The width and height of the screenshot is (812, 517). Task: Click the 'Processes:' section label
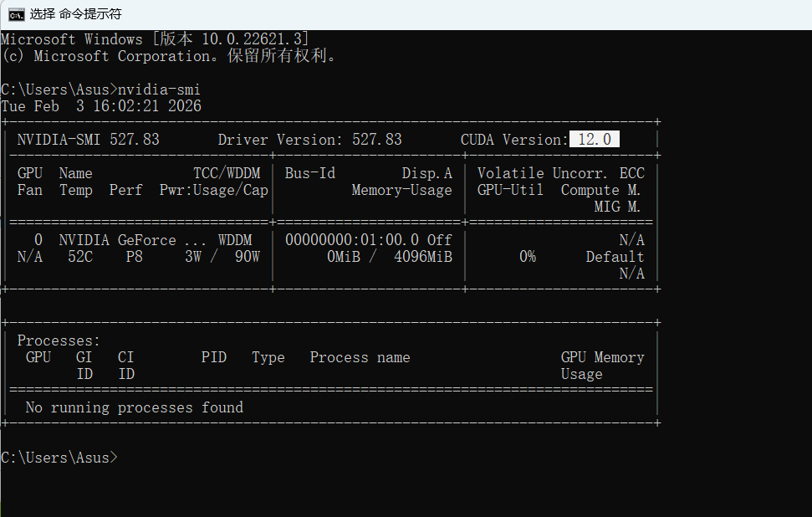(x=59, y=340)
